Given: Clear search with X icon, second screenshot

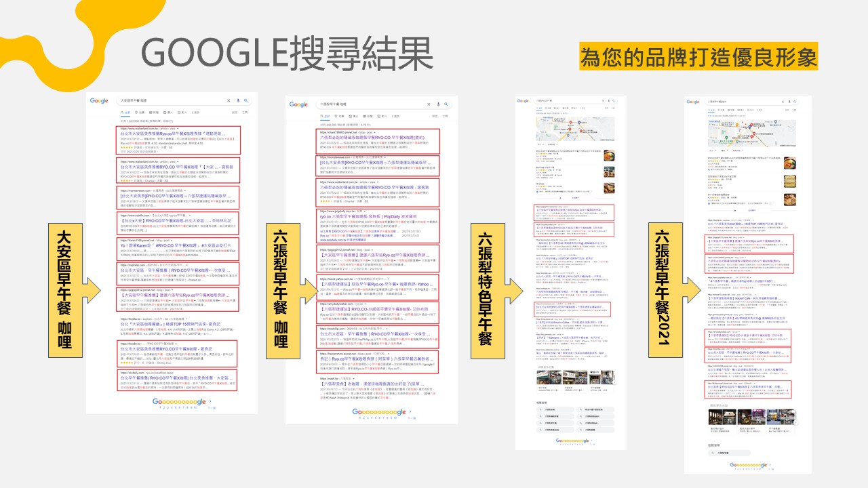Looking at the screenshot, I should click(429, 104).
